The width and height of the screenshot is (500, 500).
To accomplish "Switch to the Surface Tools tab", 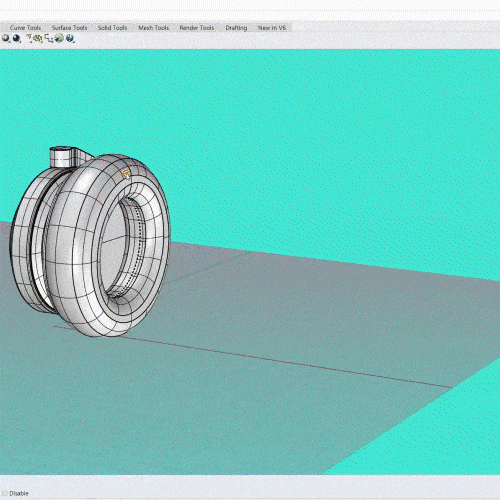I will coord(69,28).
